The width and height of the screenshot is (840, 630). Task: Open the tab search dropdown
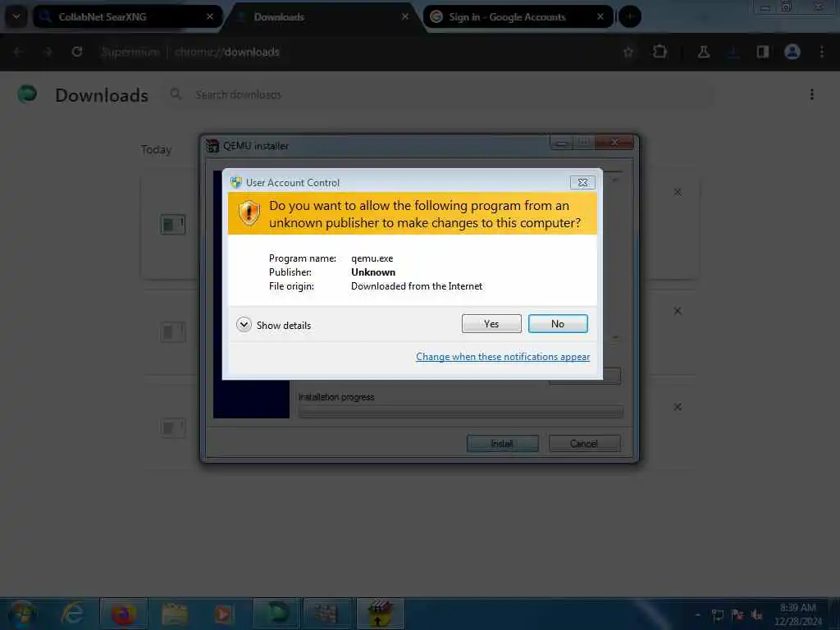click(x=16, y=16)
